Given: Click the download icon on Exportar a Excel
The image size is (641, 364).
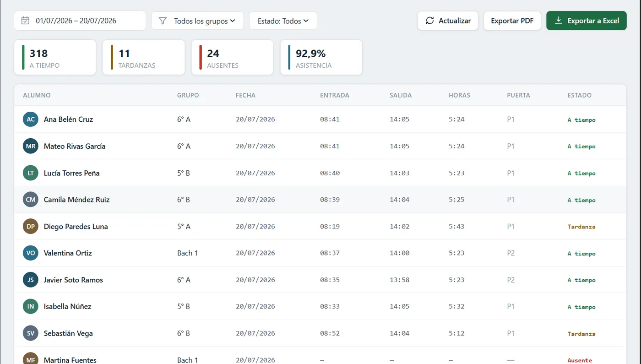Looking at the screenshot, I should click(558, 21).
